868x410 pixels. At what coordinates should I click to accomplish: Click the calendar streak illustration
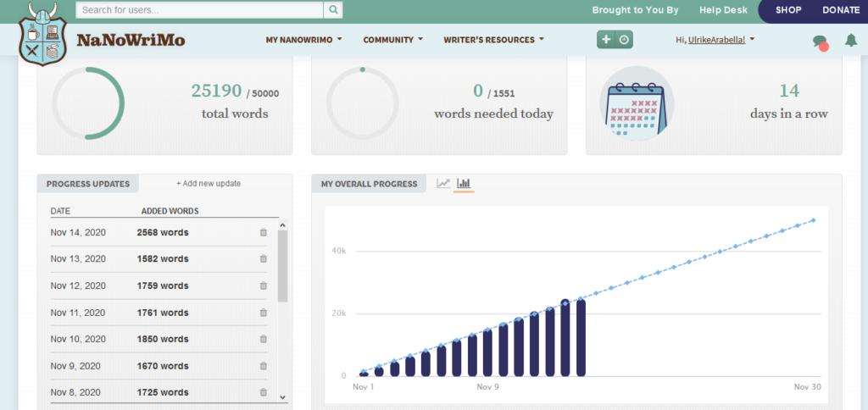click(x=637, y=102)
